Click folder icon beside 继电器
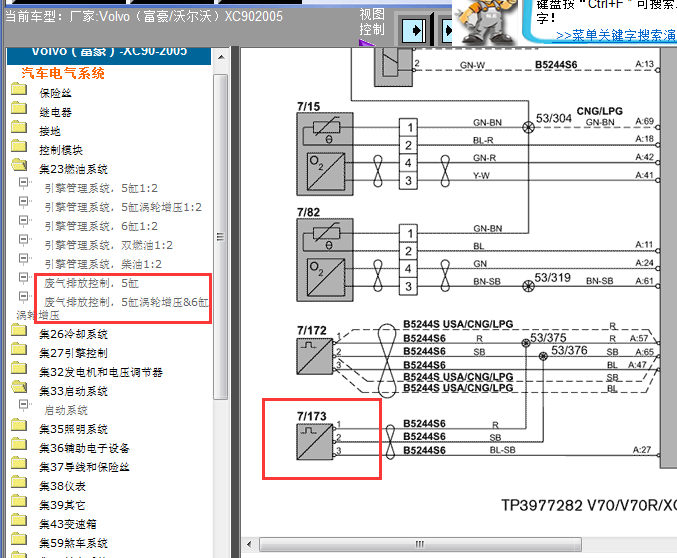 (19, 108)
